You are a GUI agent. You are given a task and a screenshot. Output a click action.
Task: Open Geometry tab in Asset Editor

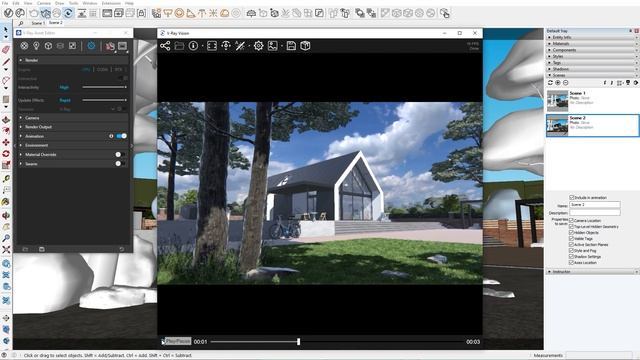tap(48, 46)
